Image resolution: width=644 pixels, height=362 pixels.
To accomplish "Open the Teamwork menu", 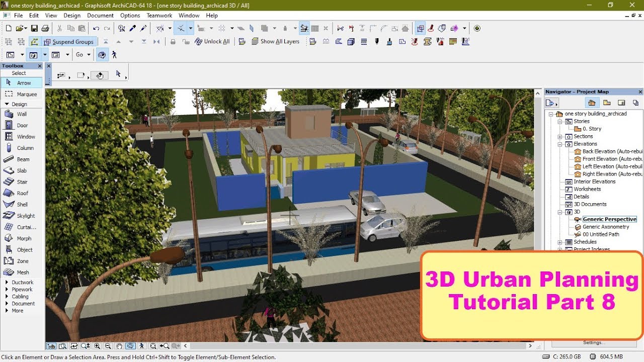I will click(159, 16).
